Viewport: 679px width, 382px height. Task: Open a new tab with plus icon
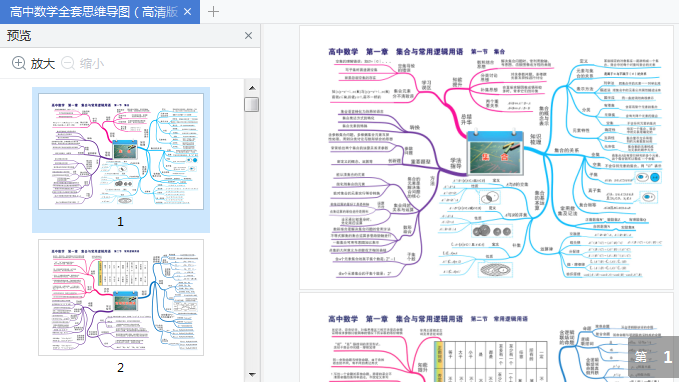pos(213,12)
